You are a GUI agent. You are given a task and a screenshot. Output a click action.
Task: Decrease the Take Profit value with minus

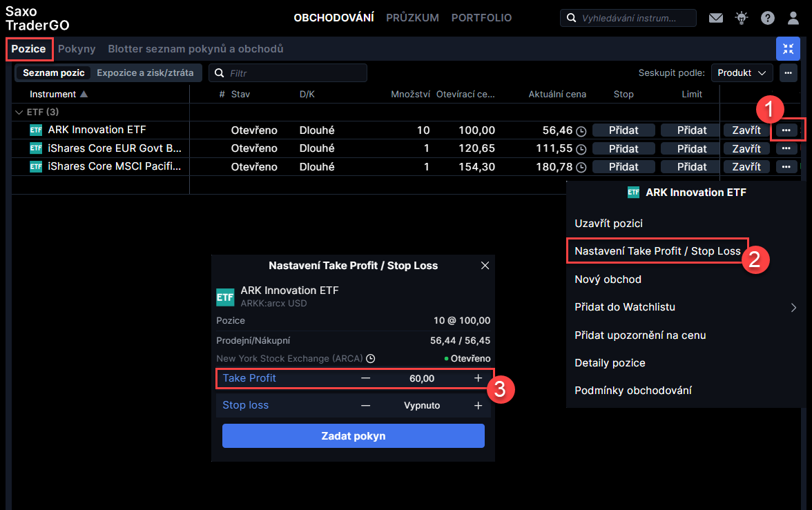pyautogui.click(x=366, y=378)
